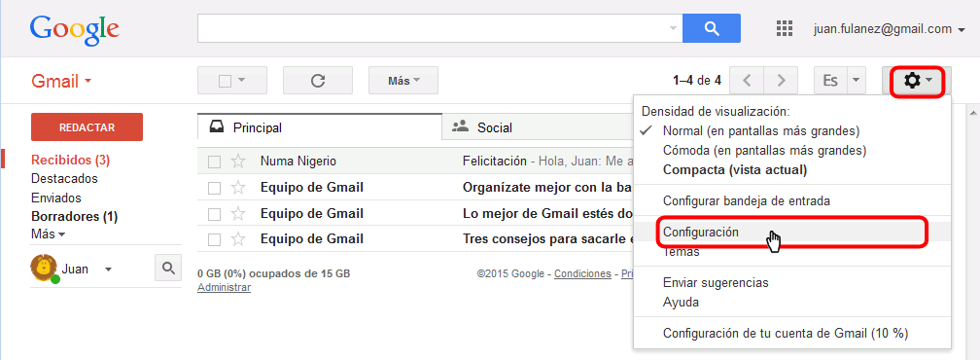Viewport: 980px width, 360px height.
Task: Open the settings gear menu
Action: 917,81
